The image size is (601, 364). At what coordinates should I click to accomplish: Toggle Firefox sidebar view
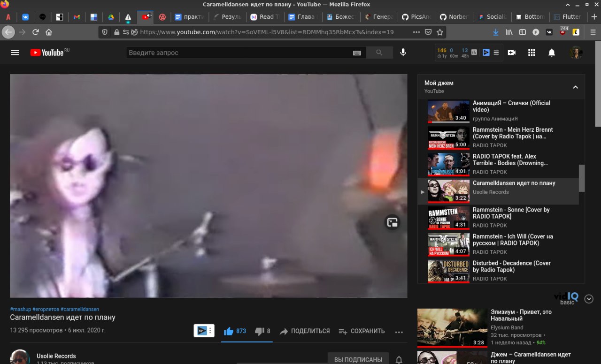[x=522, y=32]
